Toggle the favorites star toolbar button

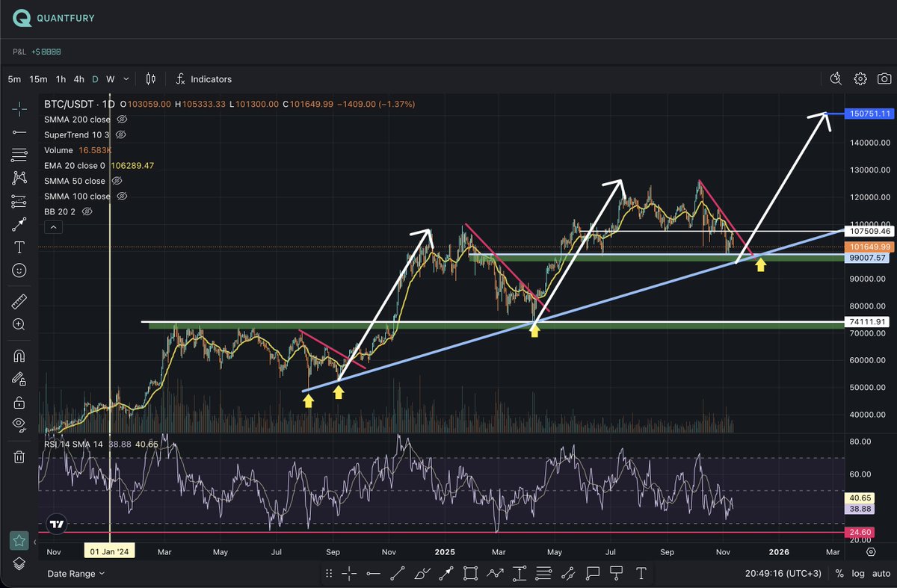pos(19,540)
